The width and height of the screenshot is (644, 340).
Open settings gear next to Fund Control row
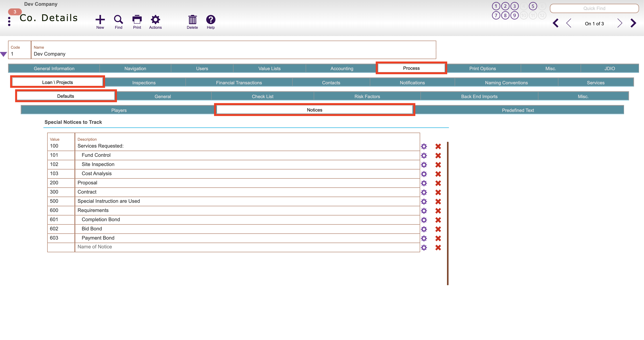point(424,155)
